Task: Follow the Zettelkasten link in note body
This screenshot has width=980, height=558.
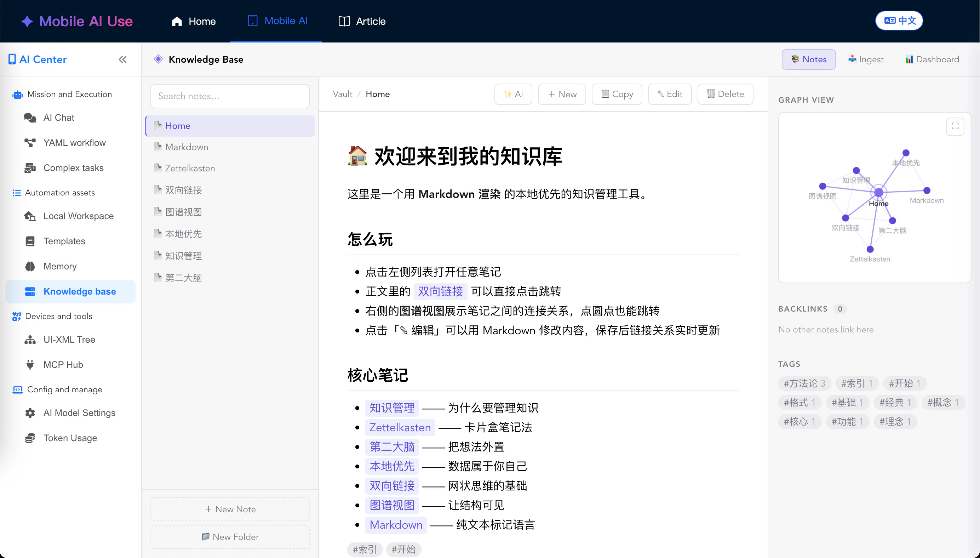Action: tap(400, 427)
